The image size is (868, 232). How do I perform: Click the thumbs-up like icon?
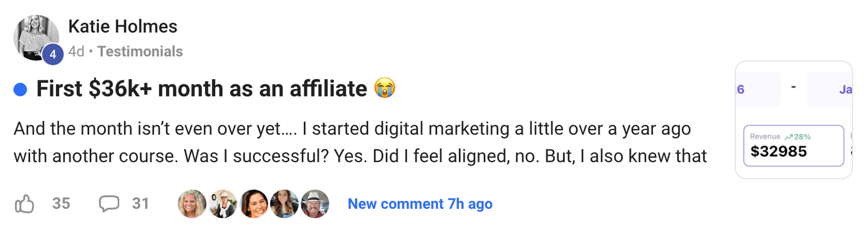coord(24,204)
